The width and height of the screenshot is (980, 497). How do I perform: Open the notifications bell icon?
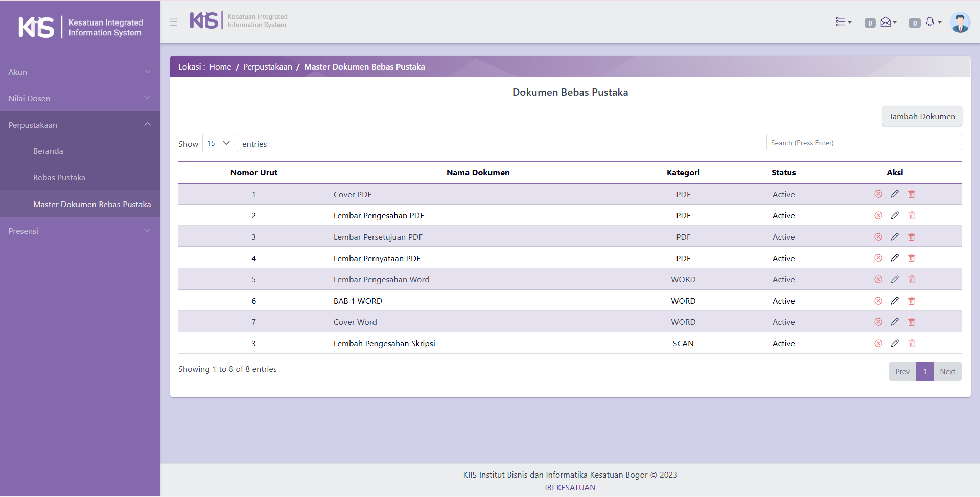[931, 22]
